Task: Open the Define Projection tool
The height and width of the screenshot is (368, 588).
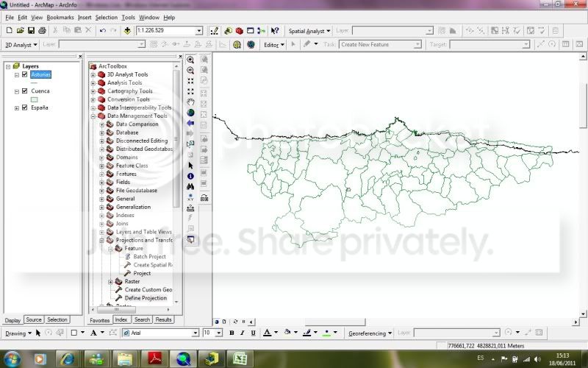Action: [145, 298]
